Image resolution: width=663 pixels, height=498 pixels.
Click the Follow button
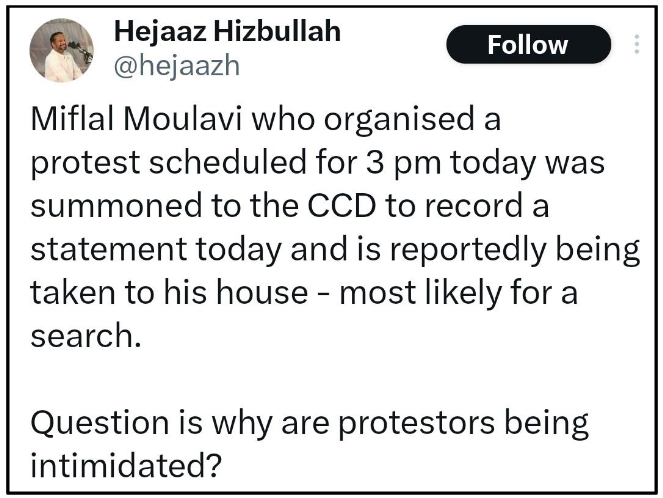click(x=529, y=44)
